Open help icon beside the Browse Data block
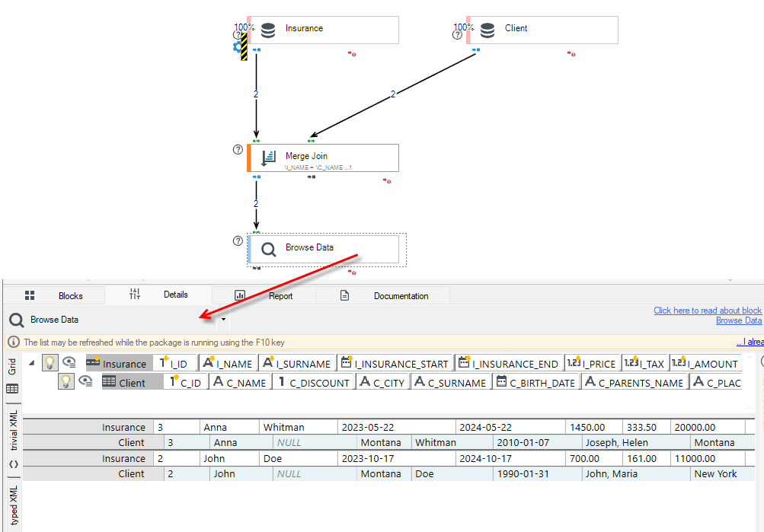Viewport: 764px width, 532px height. tap(238, 241)
